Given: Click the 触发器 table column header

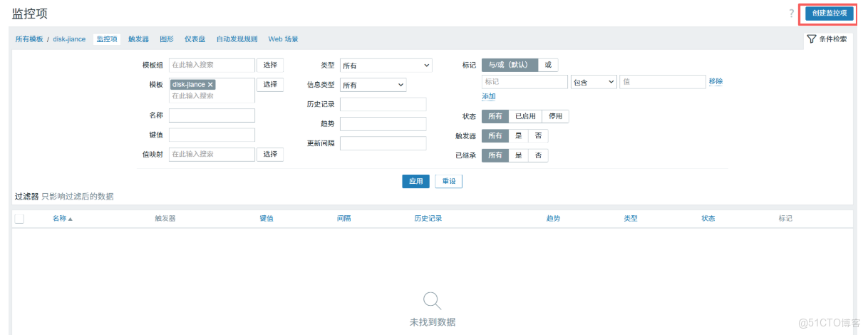Looking at the screenshot, I should tap(165, 218).
